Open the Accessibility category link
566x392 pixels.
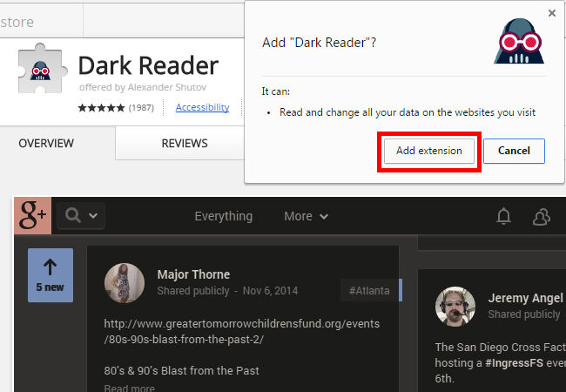(x=202, y=107)
